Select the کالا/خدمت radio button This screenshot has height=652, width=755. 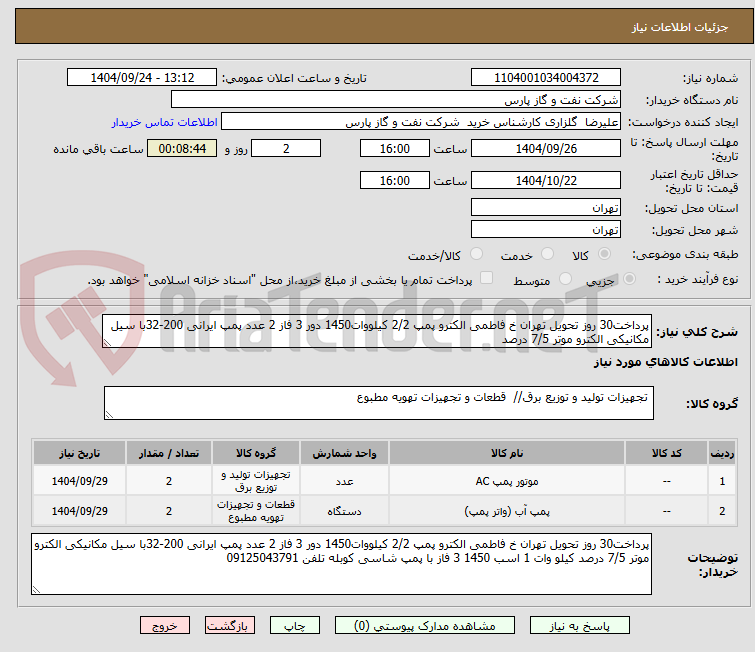(x=476, y=254)
